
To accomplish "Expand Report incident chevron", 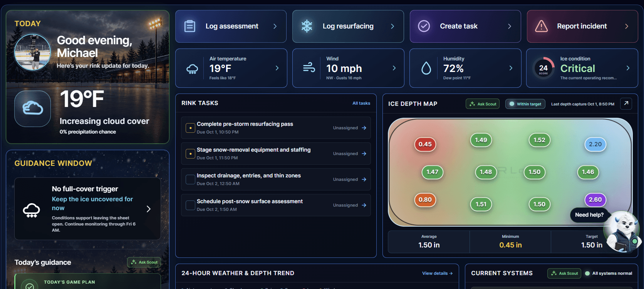I will point(627,26).
